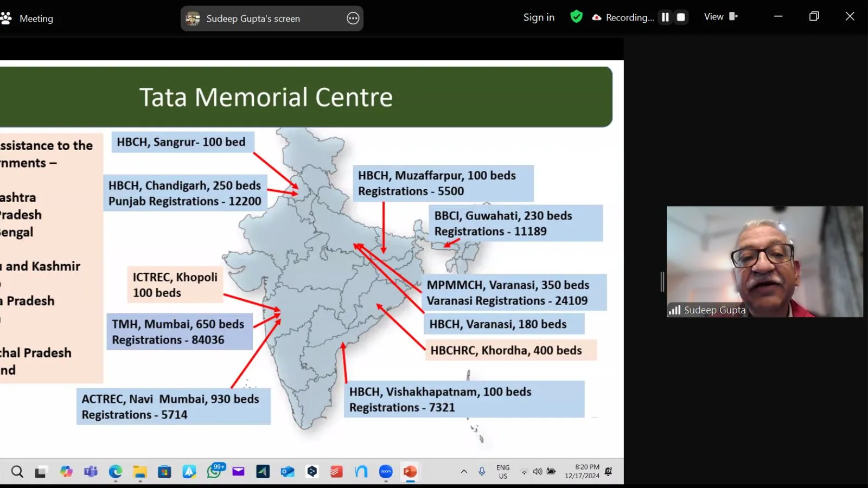Click the Meeting participants icon

tap(6, 18)
